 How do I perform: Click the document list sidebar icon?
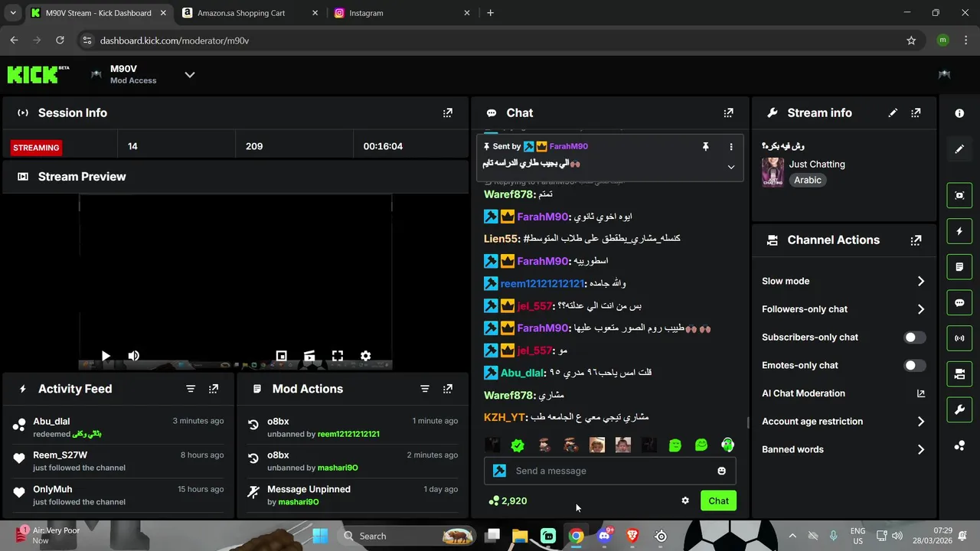pos(959,267)
